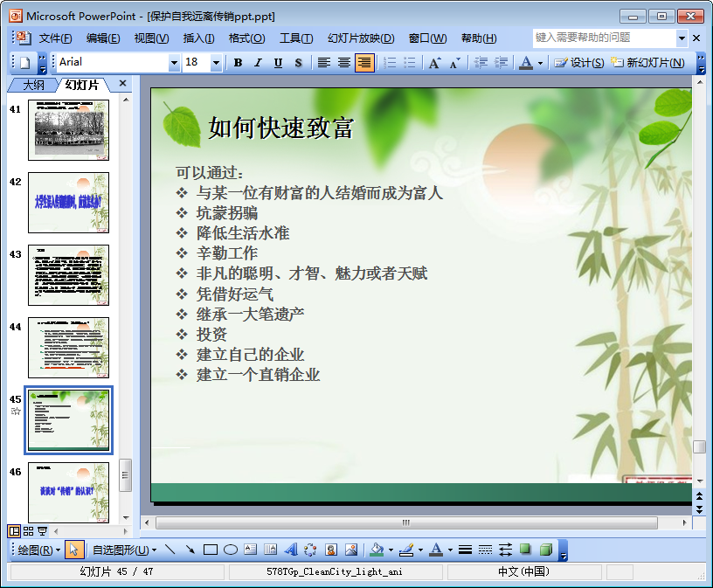
Task: Toggle Underline formatting
Action: pos(278,63)
